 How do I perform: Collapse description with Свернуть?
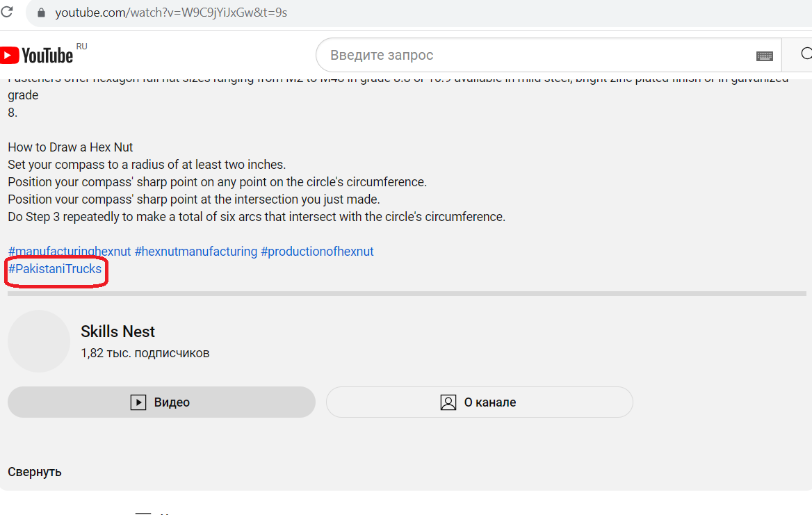35,472
